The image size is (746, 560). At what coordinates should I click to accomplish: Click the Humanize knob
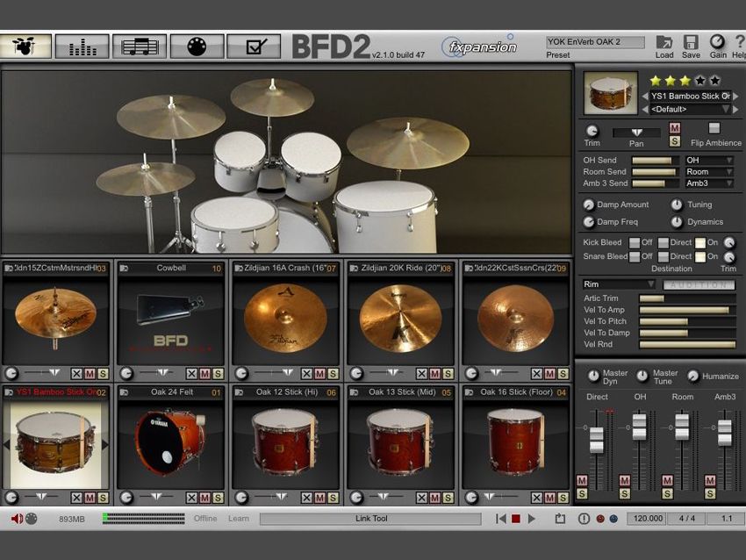[692, 376]
